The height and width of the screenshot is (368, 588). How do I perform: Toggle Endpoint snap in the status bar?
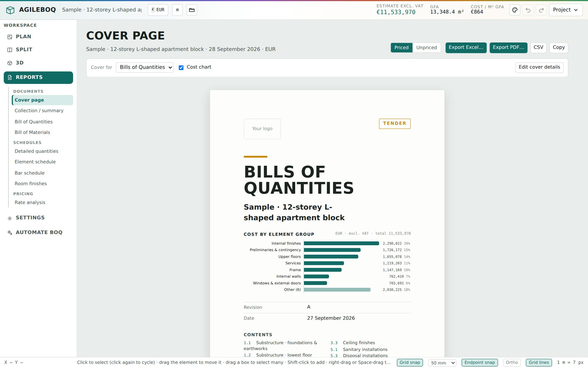point(480,362)
